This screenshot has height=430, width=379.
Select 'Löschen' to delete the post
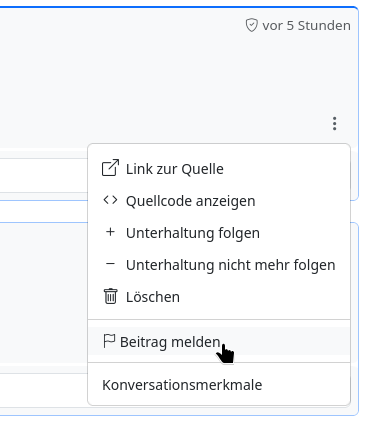(x=219, y=297)
